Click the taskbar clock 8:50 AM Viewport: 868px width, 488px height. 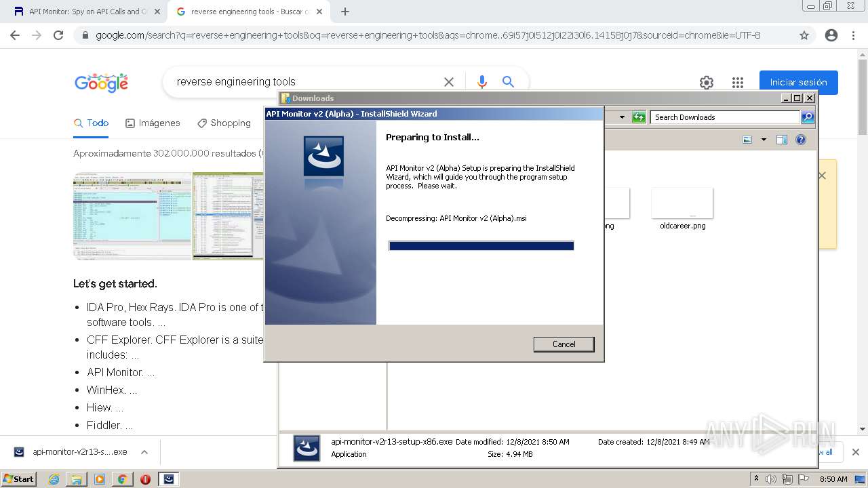(x=833, y=479)
